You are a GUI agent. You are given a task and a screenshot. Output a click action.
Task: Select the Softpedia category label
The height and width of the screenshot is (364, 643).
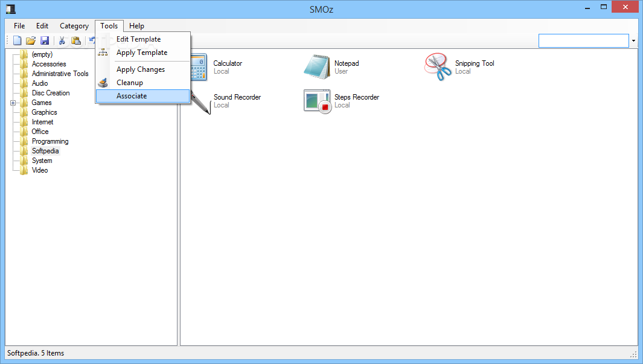[x=45, y=151]
